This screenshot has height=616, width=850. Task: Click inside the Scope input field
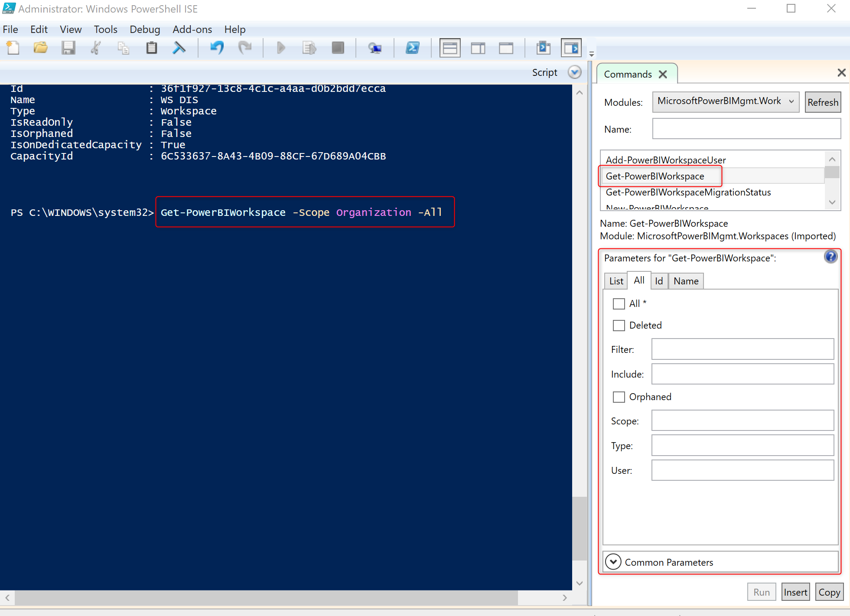[743, 421]
